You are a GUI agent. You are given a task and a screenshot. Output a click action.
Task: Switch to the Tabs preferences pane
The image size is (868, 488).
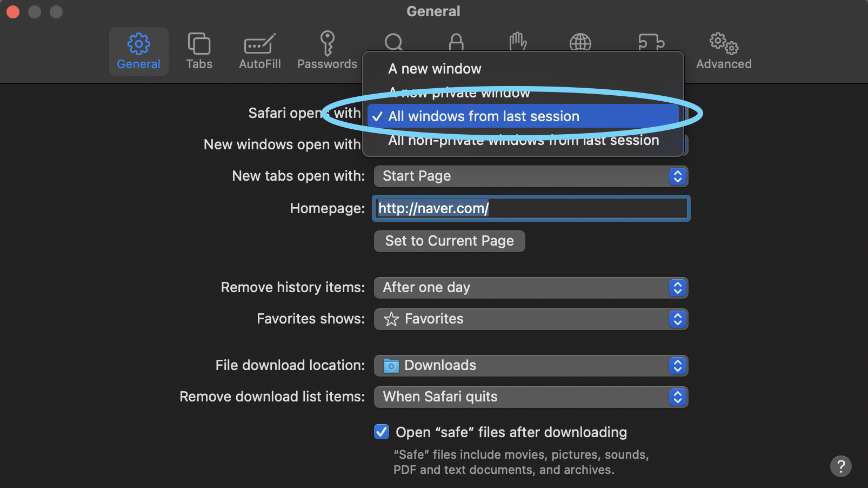coord(199,51)
